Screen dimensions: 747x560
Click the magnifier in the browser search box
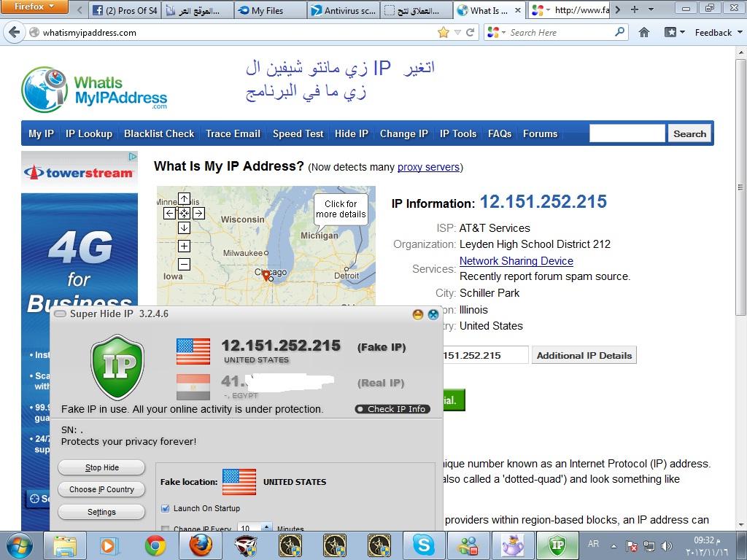click(x=619, y=32)
